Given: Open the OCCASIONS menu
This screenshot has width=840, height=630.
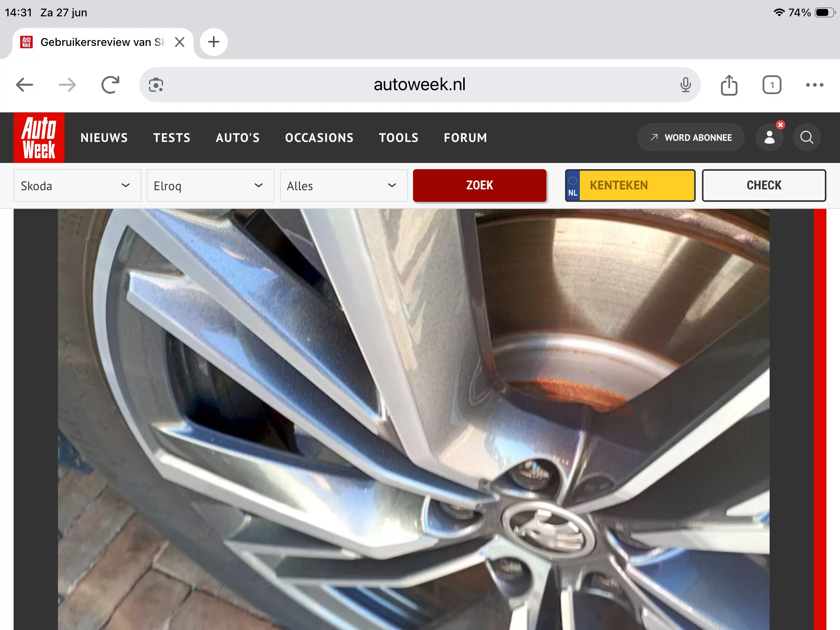Looking at the screenshot, I should click(x=319, y=138).
